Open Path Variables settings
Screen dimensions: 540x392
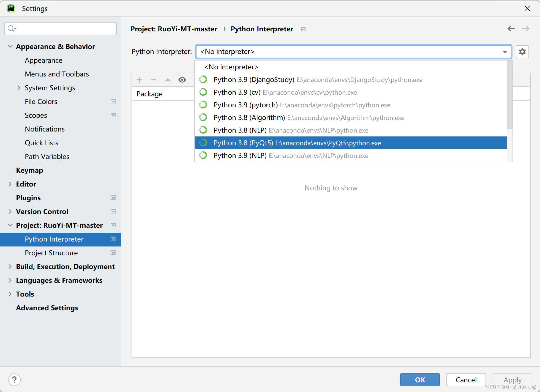[x=47, y=157]
